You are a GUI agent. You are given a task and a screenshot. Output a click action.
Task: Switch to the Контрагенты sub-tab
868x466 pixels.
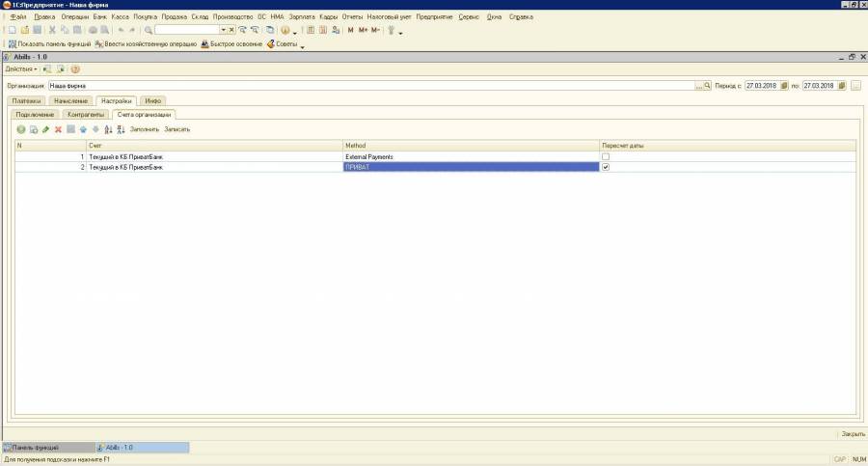coord(86,115)
